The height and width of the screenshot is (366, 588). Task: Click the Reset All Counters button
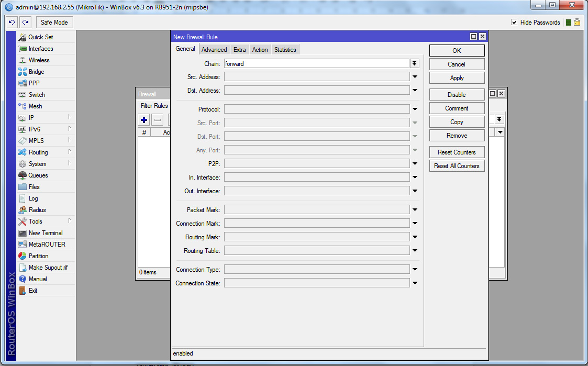(x=457, y=166)
